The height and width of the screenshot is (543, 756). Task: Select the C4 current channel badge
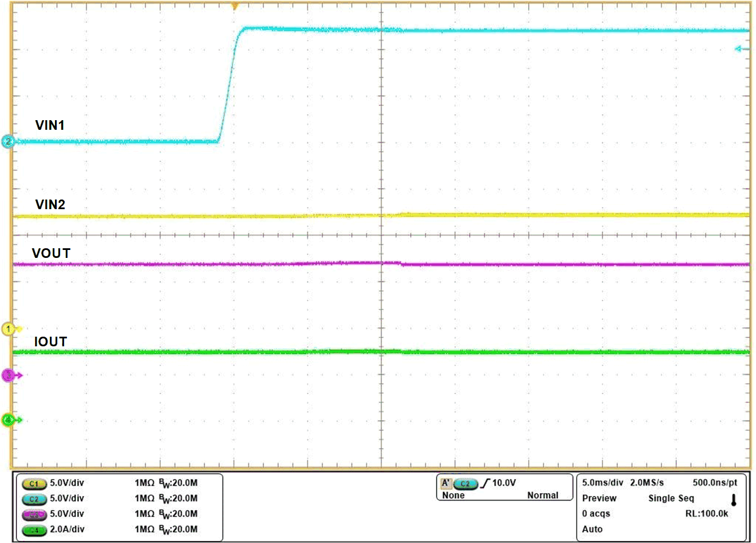34,529
